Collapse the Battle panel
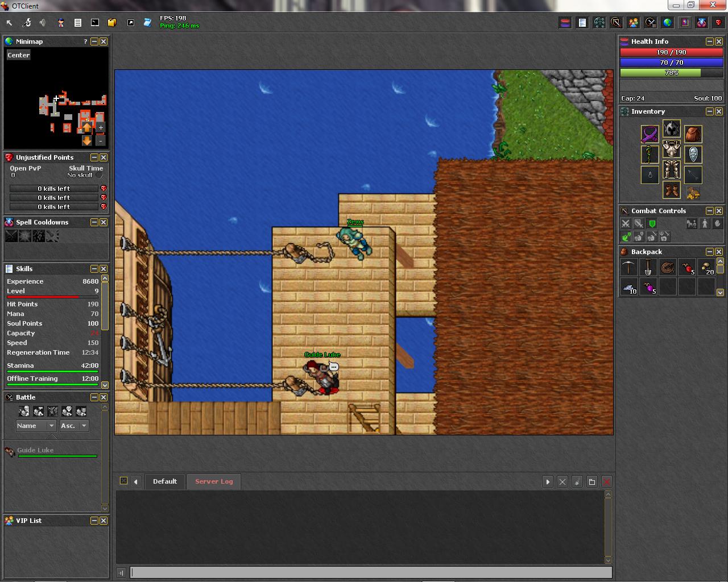The image size is (728, 582). coord(94,397)
